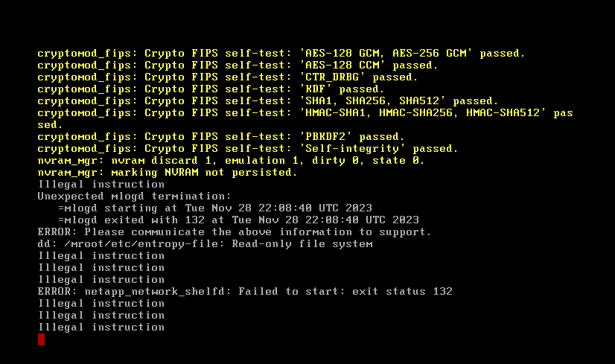Image resolution: width=615 pixels, height=364 pixels.
Task: Click the red terminal cursor block
Action: point(41,339)
